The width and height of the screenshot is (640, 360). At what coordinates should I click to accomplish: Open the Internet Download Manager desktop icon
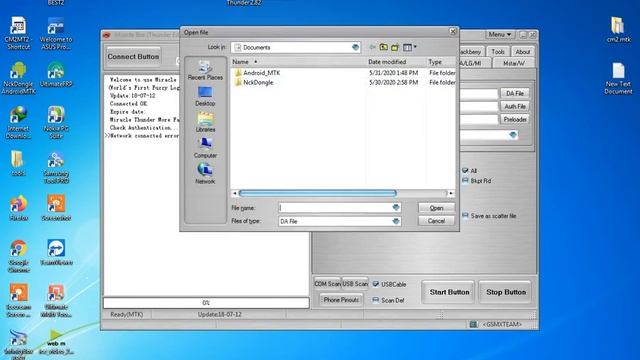point(18,122)
